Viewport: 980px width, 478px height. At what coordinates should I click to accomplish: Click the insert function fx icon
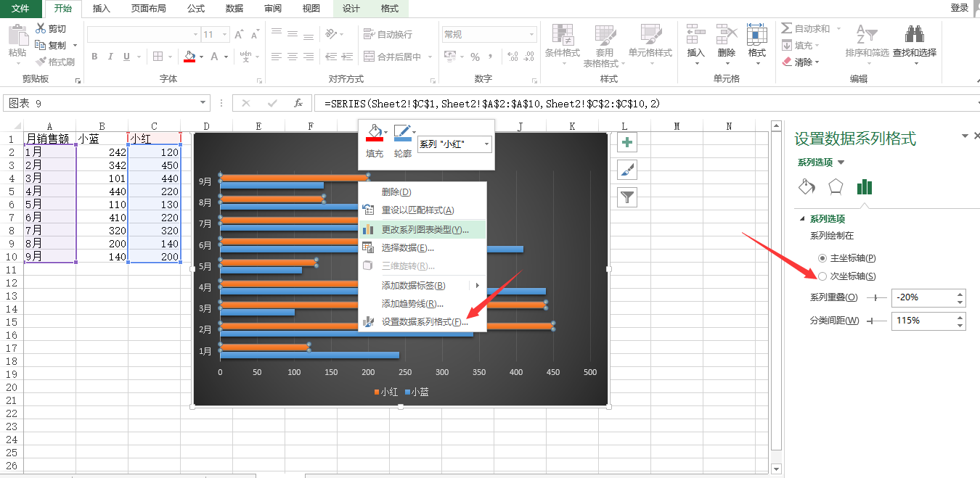(298, 103)
